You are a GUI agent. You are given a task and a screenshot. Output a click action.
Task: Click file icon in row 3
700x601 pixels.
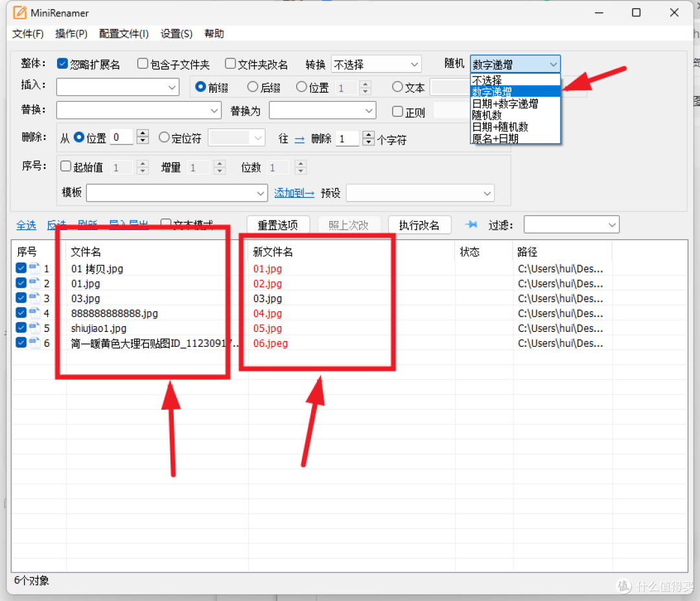[x=34, y=298]
